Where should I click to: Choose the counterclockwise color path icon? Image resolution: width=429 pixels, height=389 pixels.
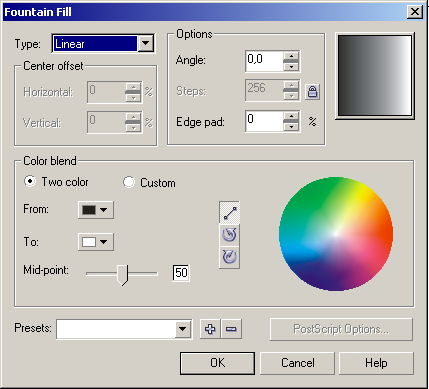click(229, 235)
